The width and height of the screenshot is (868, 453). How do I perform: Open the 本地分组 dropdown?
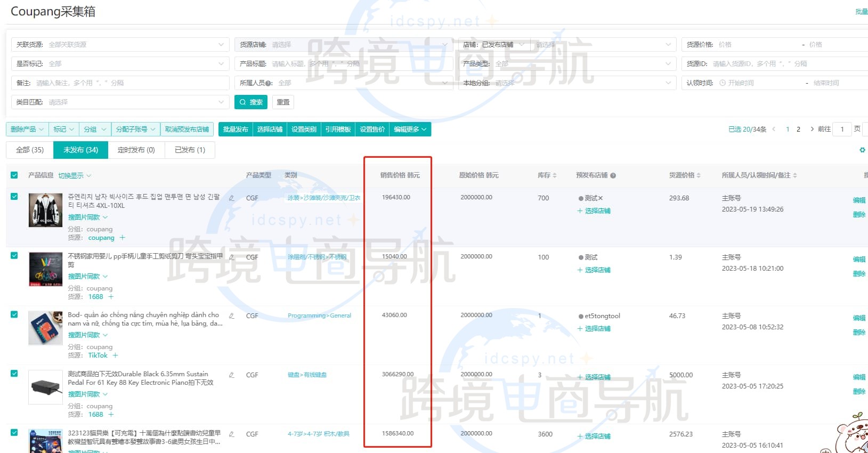click(567, 83)
